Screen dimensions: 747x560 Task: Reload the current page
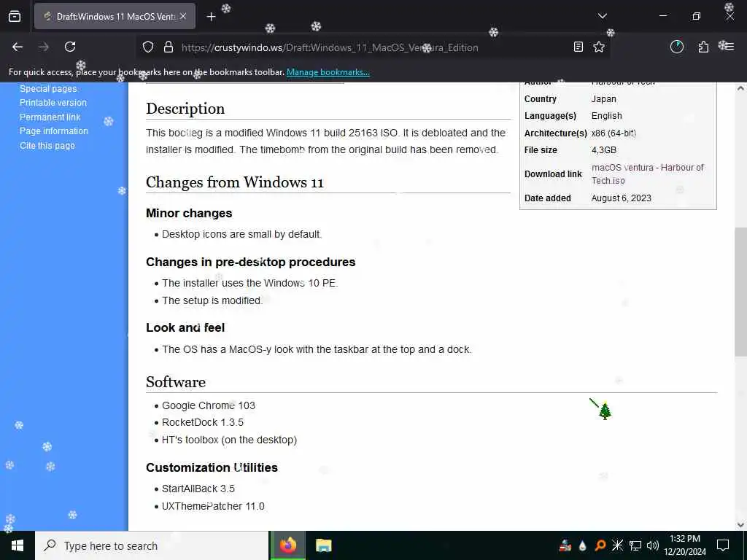[x=70, y=47]
